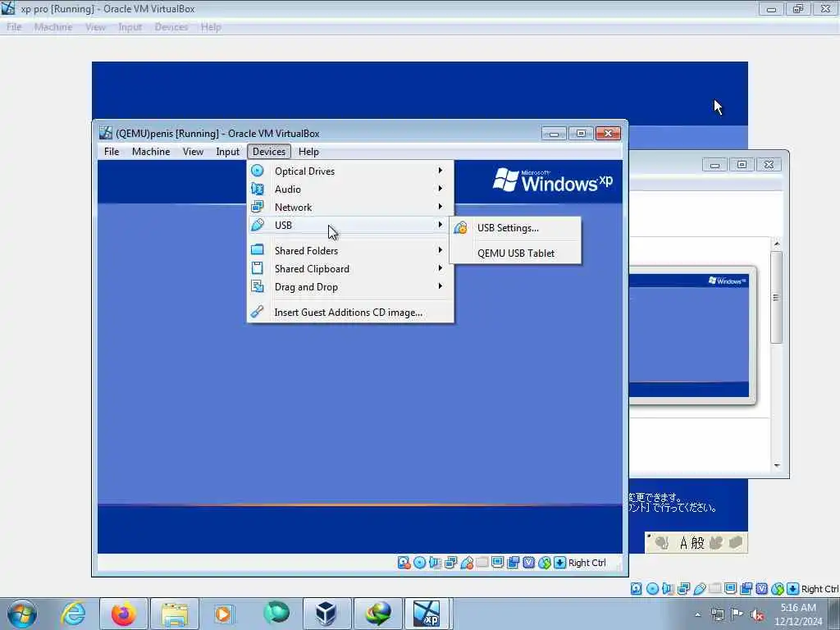This screenshot has width=840, height=630.
Task: Open Windows Explorer from taskbar
Action: 175,614
